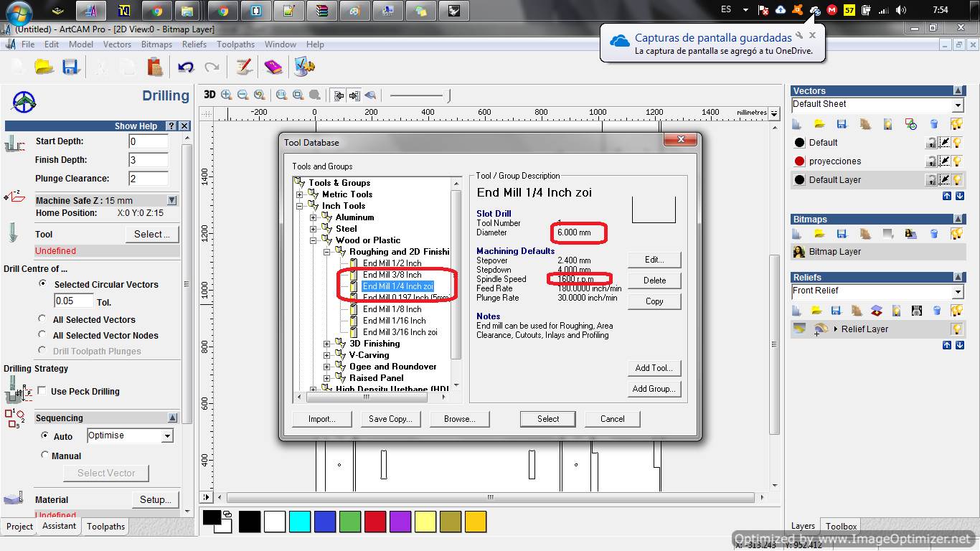
Task: Confirm tool with the Select button
Action: 548,419
